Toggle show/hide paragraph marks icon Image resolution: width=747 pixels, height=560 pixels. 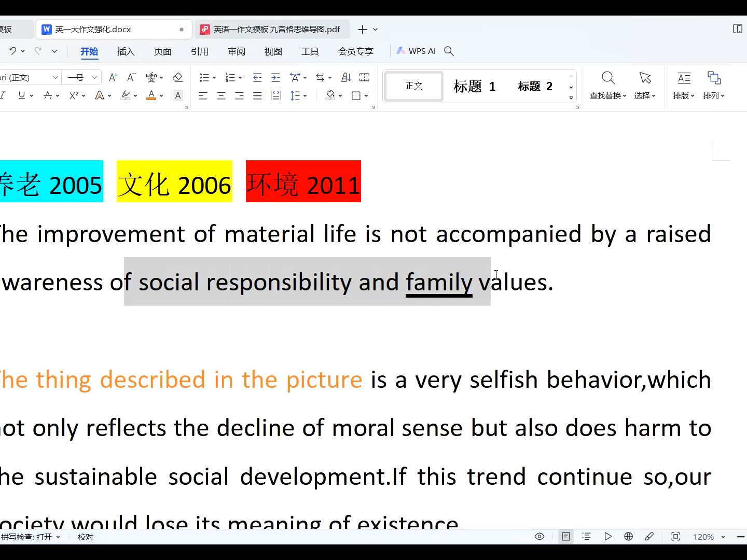point(365,77)
